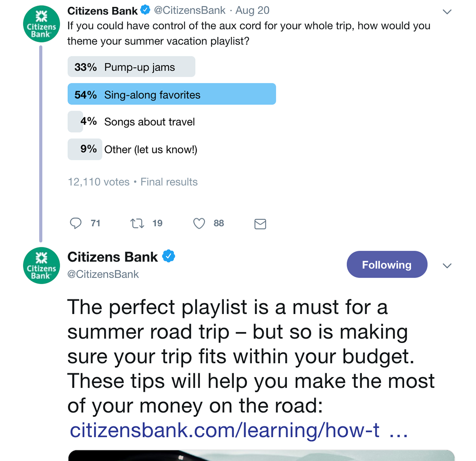Select Sing-along favorites poll result bar
Viewport: 476px width, 461px height.
click(x=171, y=95)
